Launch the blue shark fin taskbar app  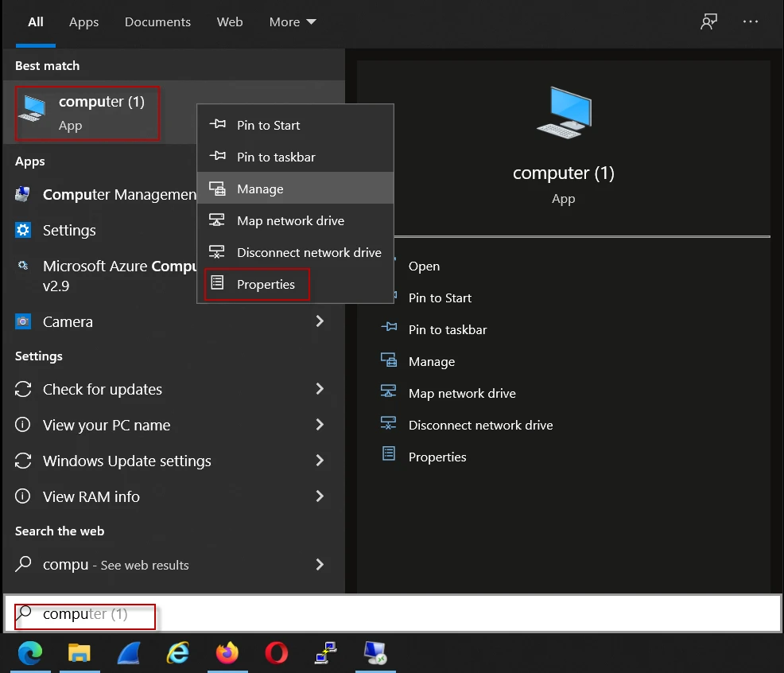pyautogui.click(x=129, y=653)
